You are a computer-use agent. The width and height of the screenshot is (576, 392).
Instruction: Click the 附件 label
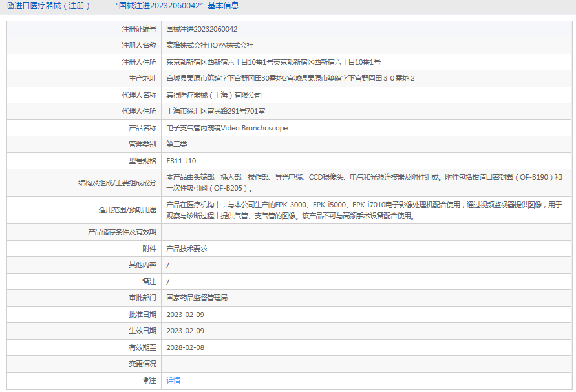click(x=149, y=249)
